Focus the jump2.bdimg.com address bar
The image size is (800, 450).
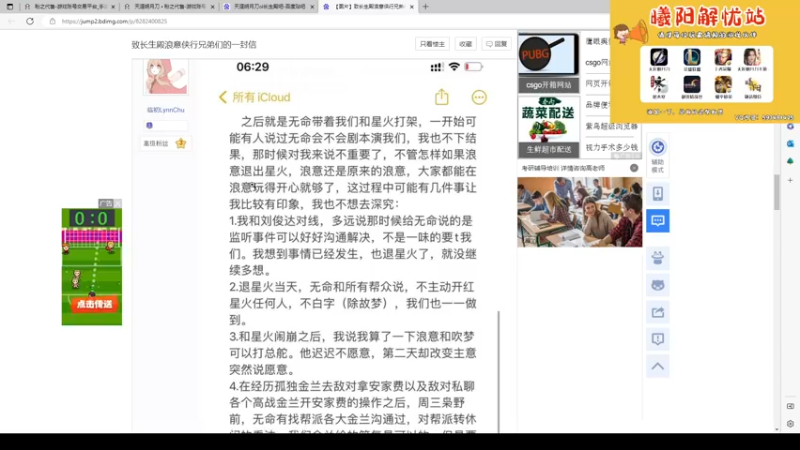point(114,21)
